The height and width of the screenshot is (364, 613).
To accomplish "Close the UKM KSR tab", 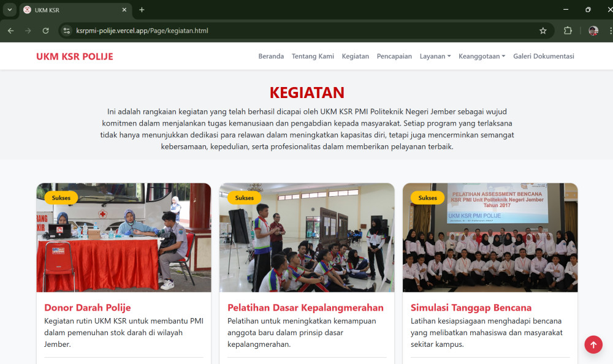I will click(124, 10).
